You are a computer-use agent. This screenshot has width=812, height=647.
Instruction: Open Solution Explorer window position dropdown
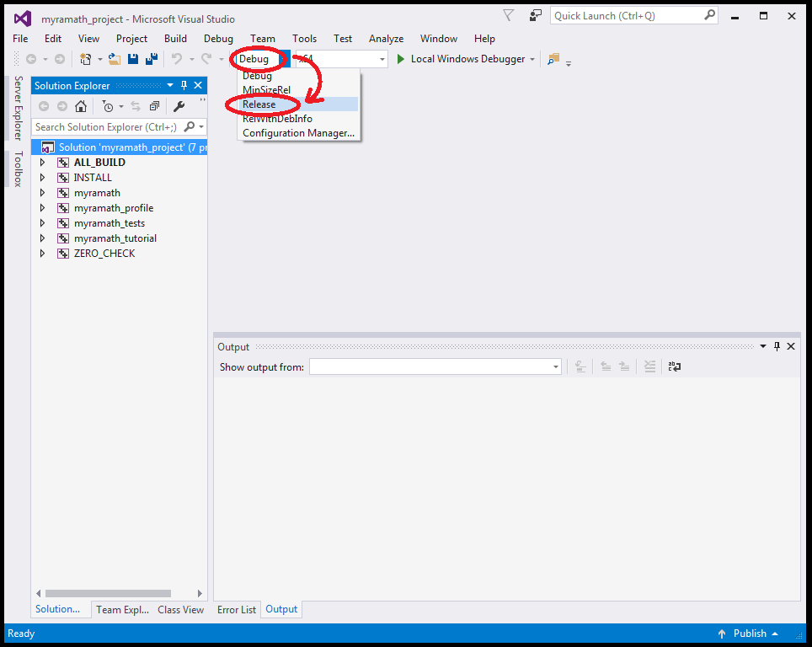point(170,85)
